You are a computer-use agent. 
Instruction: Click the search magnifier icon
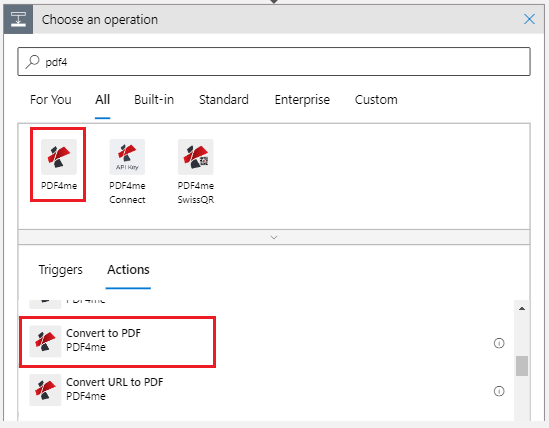click(33, 62)
